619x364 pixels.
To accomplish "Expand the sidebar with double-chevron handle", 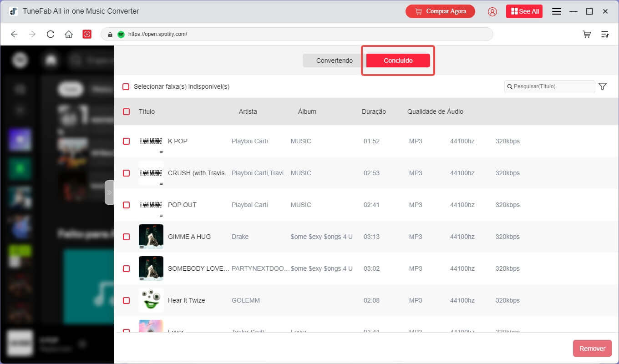I will point(109,192).
